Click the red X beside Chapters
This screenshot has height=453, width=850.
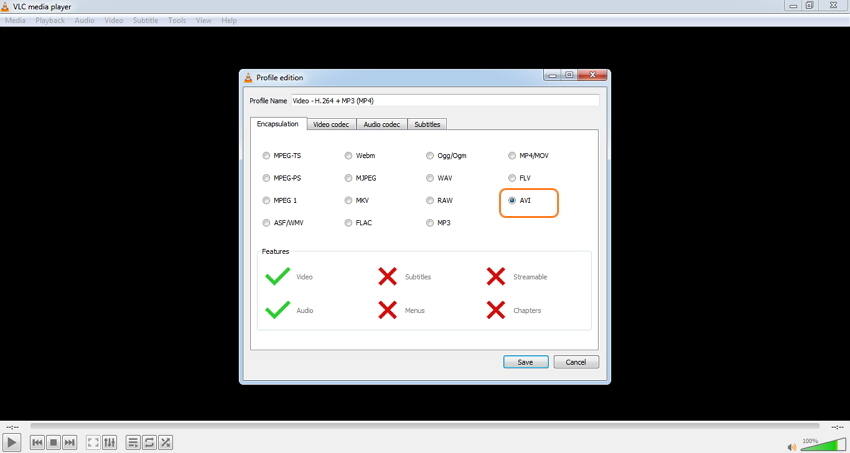(x=495, y=310)
